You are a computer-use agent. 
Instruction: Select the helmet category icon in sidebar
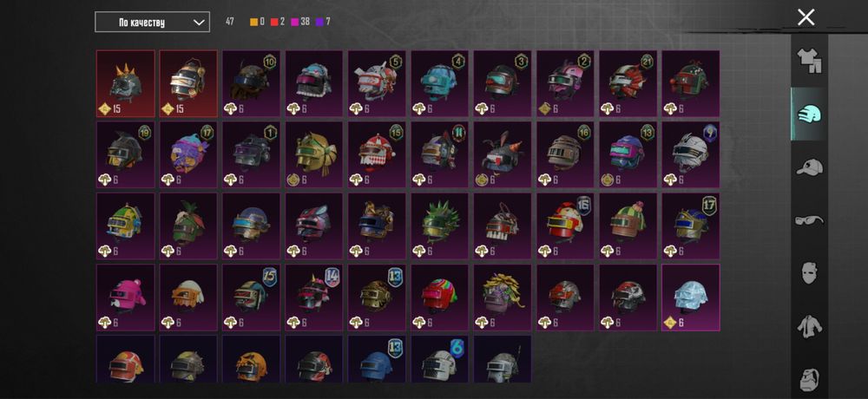coord(809,114)
